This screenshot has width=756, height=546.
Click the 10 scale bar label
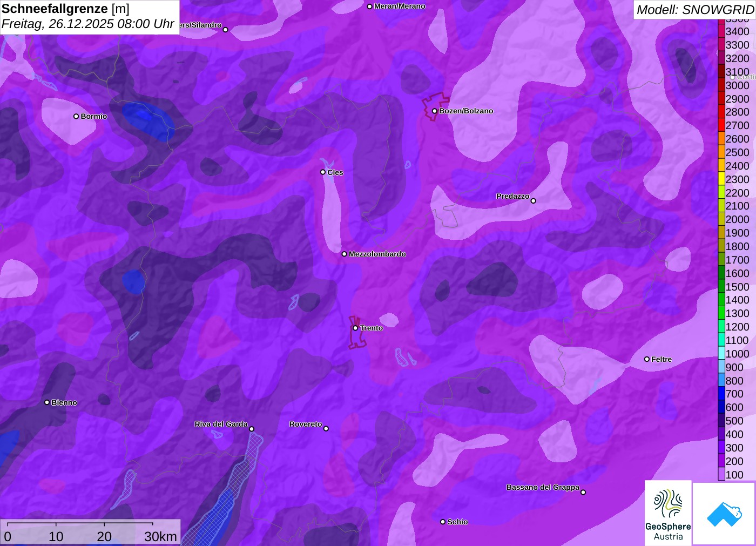(56, 536)
